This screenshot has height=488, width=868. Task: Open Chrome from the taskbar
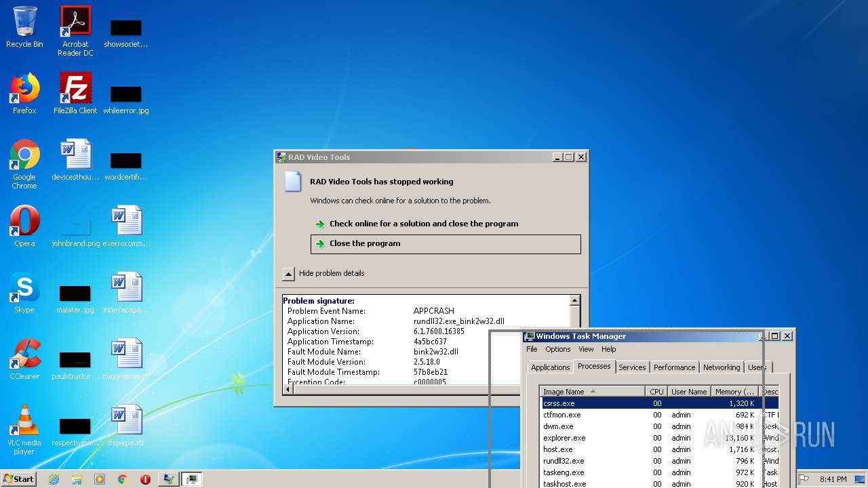click(123, 479)
